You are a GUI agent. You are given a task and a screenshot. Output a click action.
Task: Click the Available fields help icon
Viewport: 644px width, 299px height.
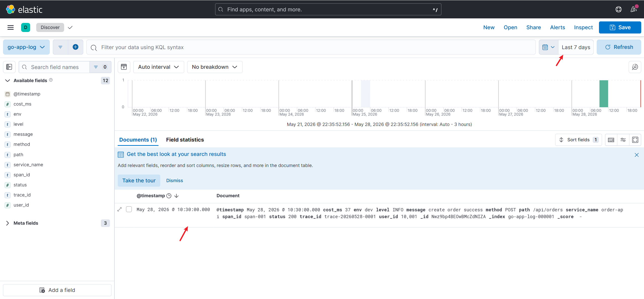pyautogui.click(x=51, y=80)
